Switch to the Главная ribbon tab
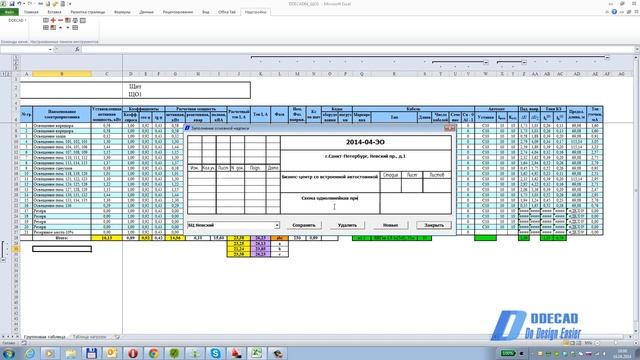This screenshot has height=360, width=640. click(x=31, y=12)
